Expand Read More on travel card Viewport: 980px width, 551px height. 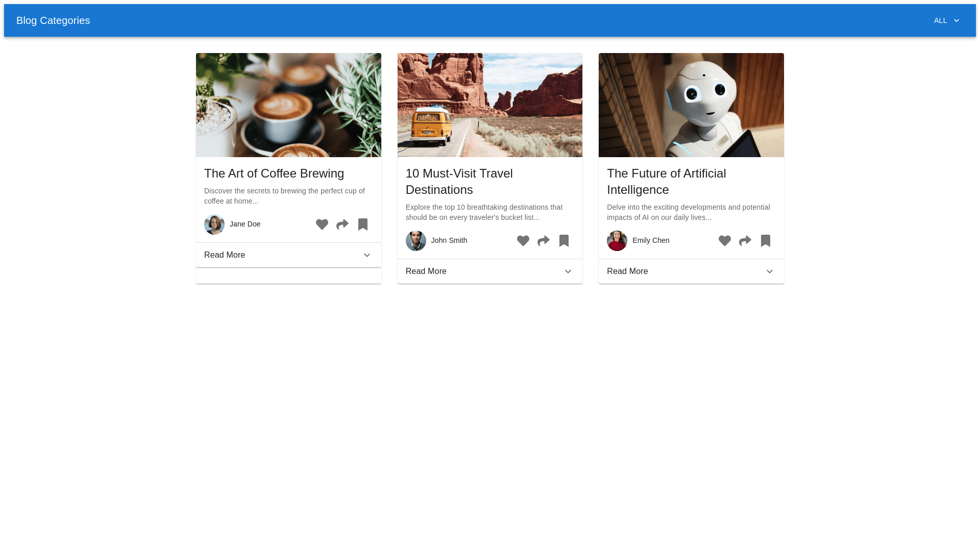point(489,271)
